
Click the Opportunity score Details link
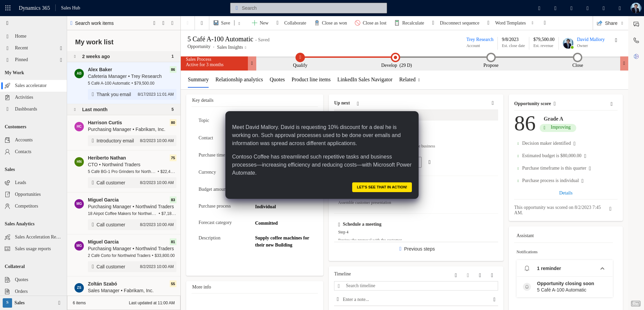click(x=566, y=193)
